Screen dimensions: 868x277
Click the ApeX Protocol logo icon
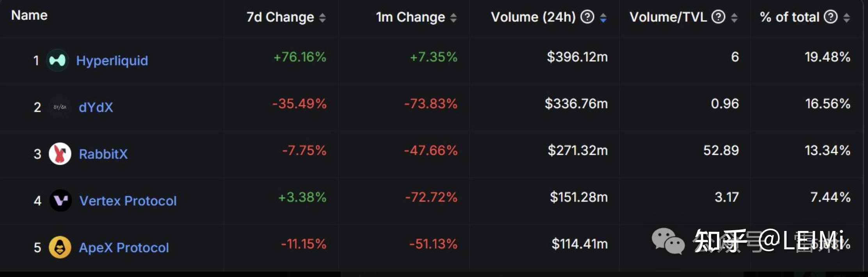tap(60, 247)
